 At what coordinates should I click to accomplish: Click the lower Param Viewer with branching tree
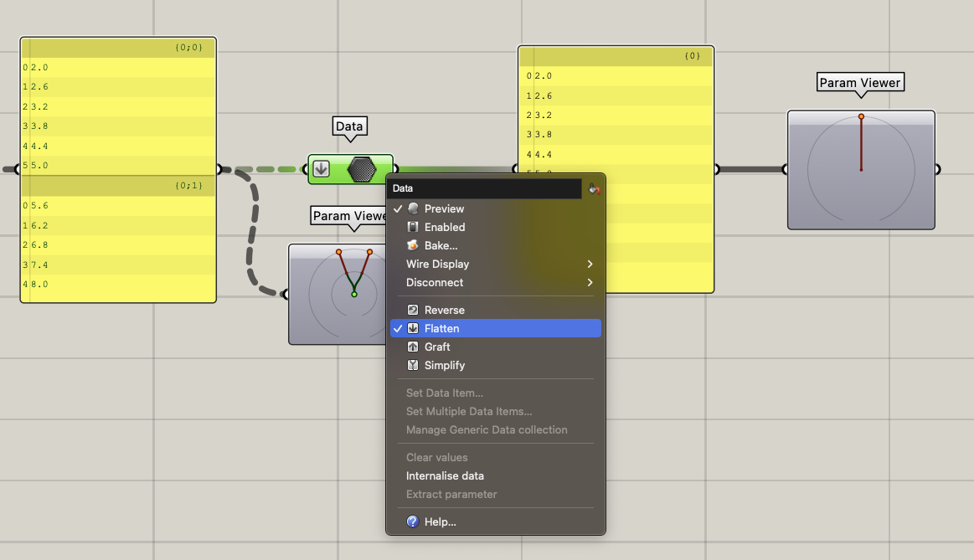pos(338,294)
